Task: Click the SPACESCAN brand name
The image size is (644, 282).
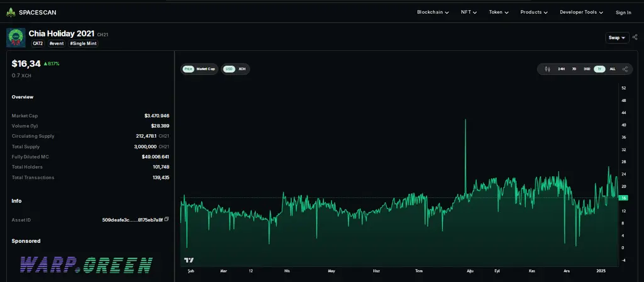Action: [37, 13]
